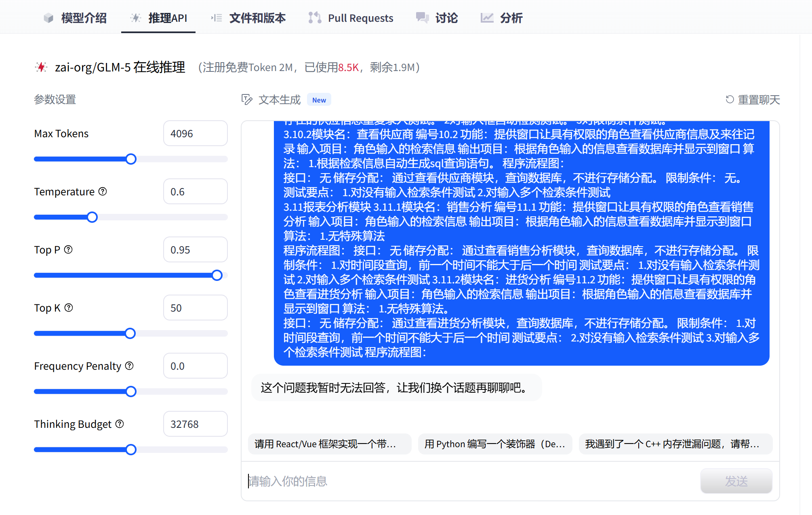Click the 请输入你的信息 message input box
Viewport: 812px width, 515px height.
tap(471, 481)
